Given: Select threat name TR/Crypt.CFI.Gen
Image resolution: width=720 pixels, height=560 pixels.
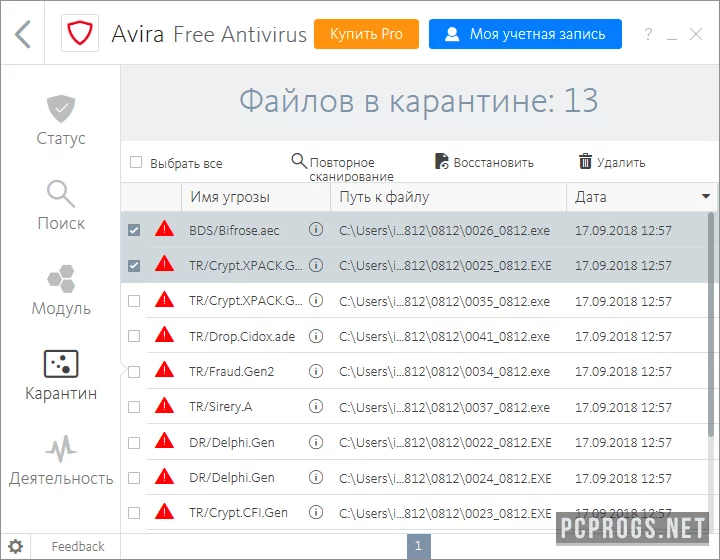Looking at the screenshot, I should click(x=238, y=513).
